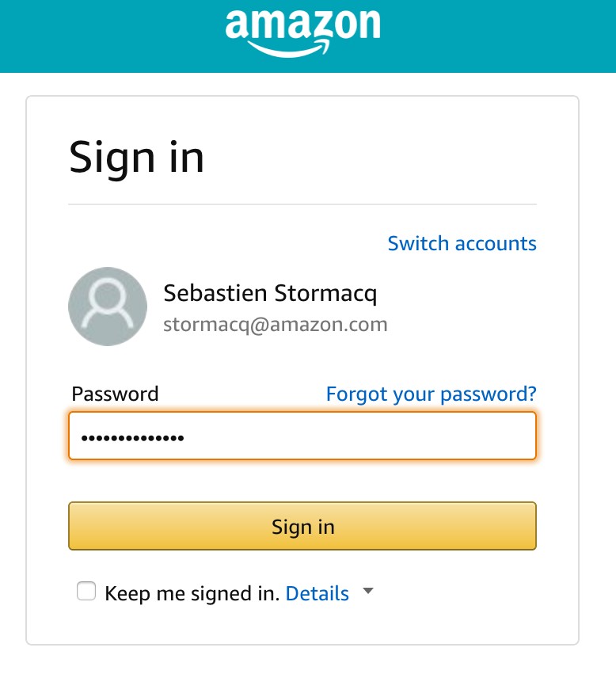Viewport: 616px width, 678px height.
Task: Open the Switch accounts link
Action: tap(462, 243)
